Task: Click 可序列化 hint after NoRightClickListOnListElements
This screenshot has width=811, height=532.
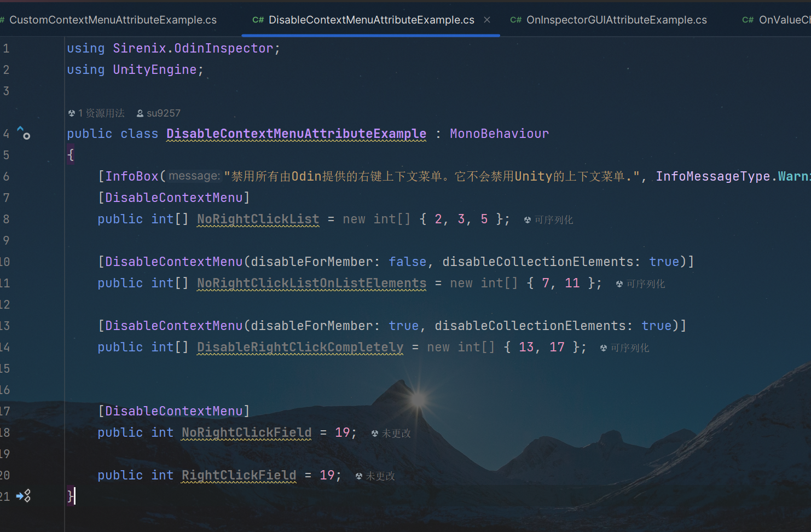Action: (646, 284)
